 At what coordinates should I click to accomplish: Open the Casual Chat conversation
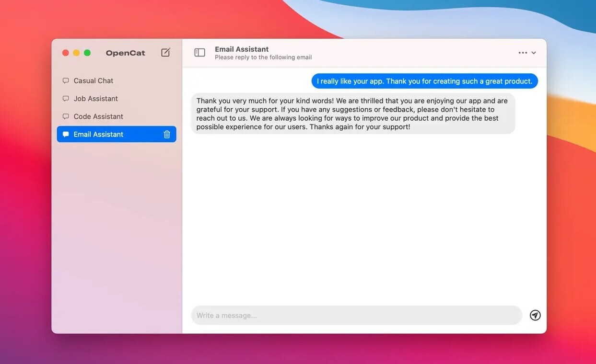(93, 80)
